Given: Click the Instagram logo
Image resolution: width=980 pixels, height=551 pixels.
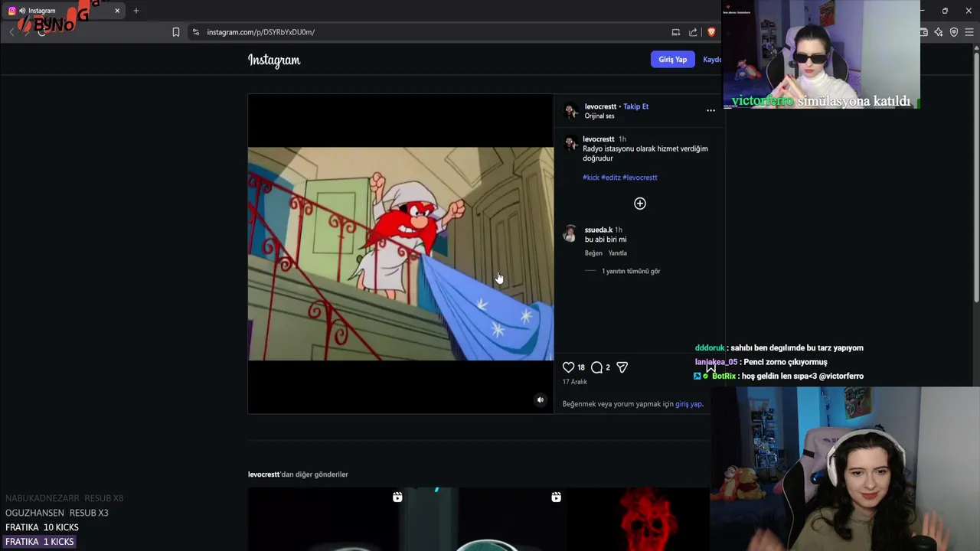Looking at the screenshot, I should (274, 60).
